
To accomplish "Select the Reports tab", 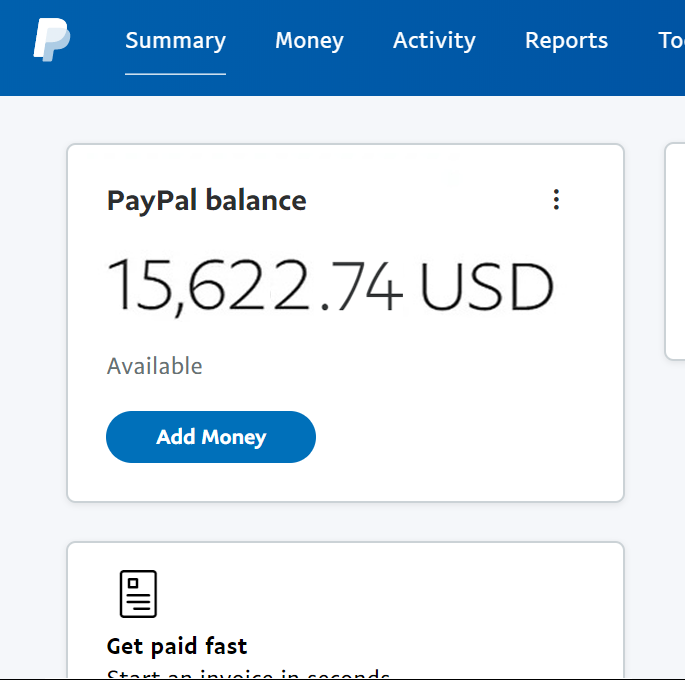I will pos(566,41).
